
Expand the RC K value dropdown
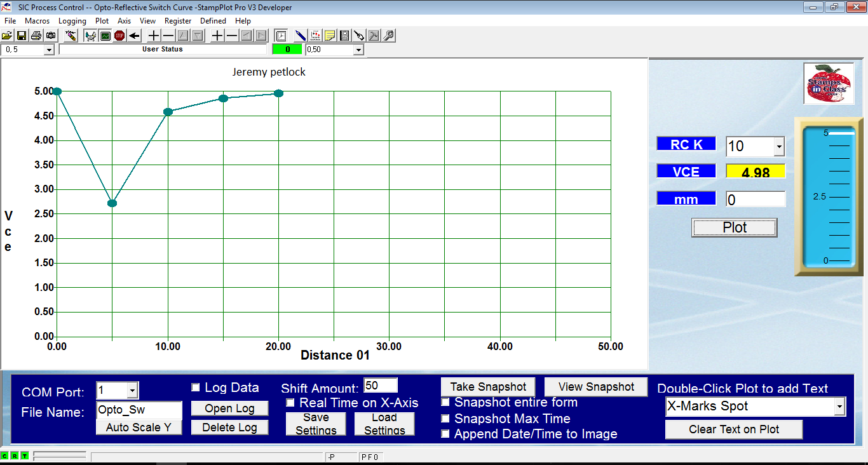(779, 147)
